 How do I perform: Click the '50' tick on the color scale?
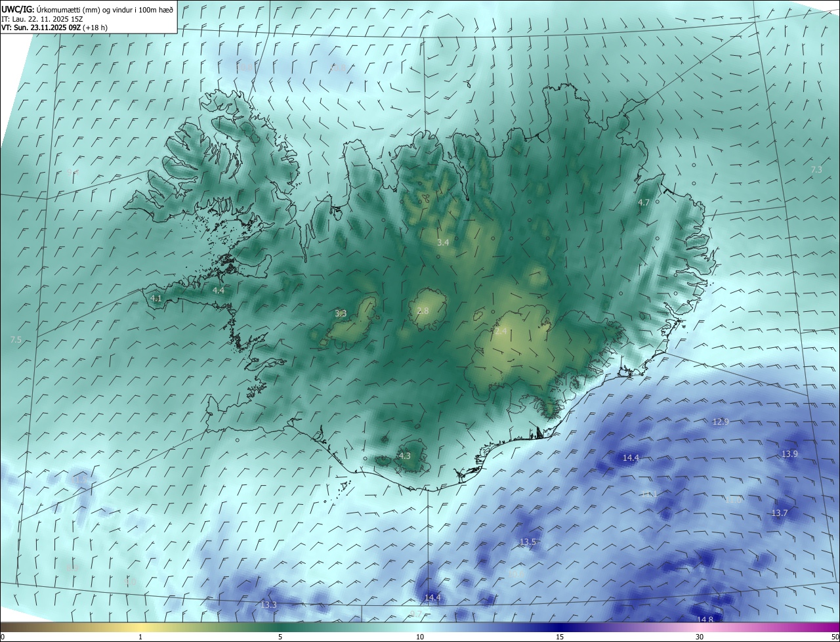[835, 637]
